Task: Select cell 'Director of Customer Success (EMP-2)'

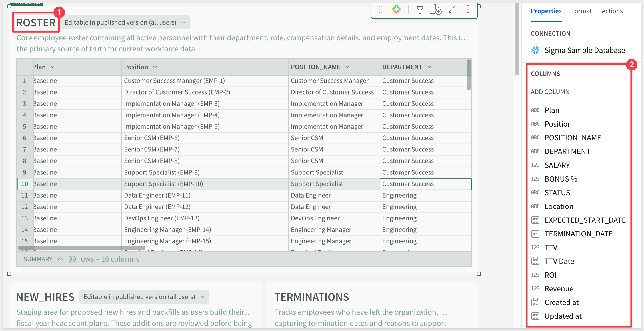Action: pyautogui.click(x=205, y=92)
